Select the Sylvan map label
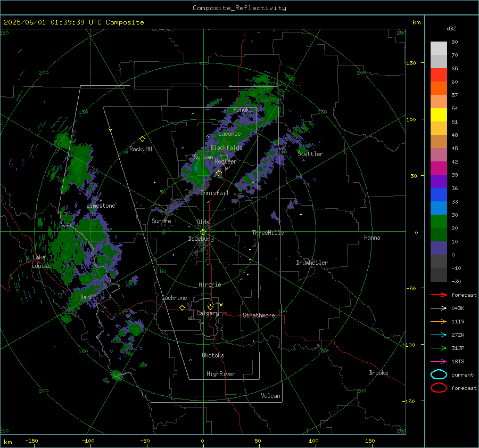479x448 pixels. click(203, 157)
